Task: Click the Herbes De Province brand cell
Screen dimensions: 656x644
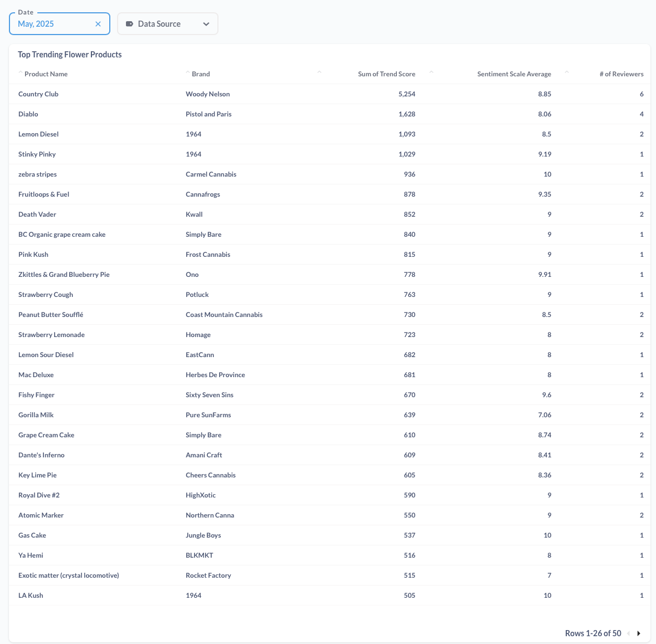Action: point(216,375)
